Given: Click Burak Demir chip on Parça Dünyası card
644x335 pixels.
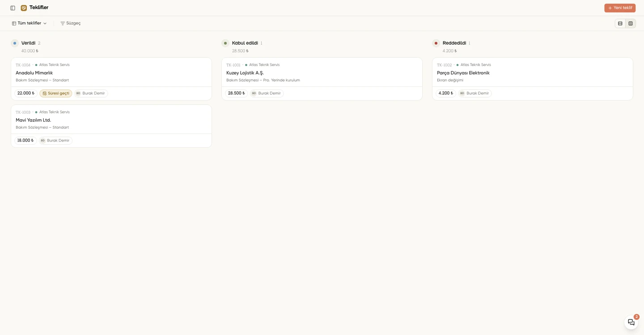Looking at the screenshot, I should pos(475,93).
